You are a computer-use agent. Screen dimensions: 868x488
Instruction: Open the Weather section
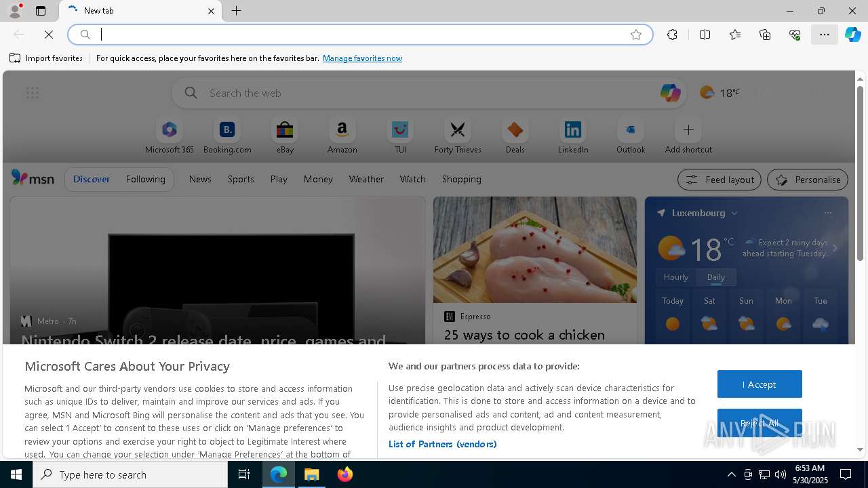point(366,179)
